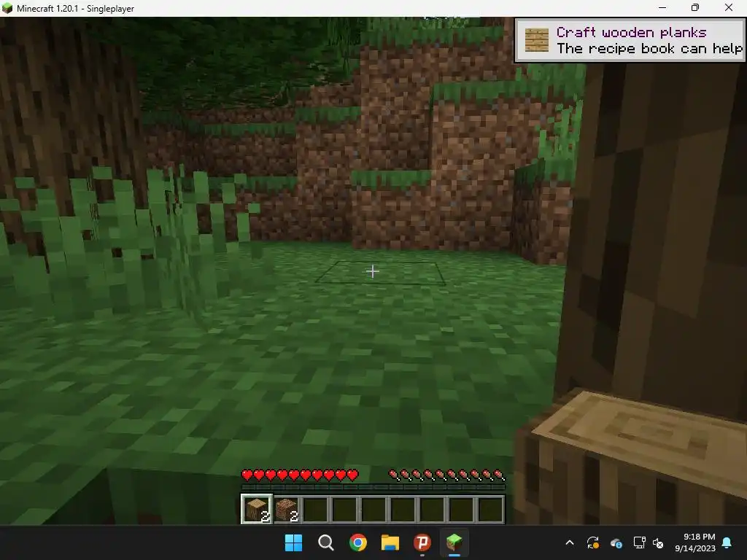
Task: Open the red P app in taskbar
Action: 422,542
